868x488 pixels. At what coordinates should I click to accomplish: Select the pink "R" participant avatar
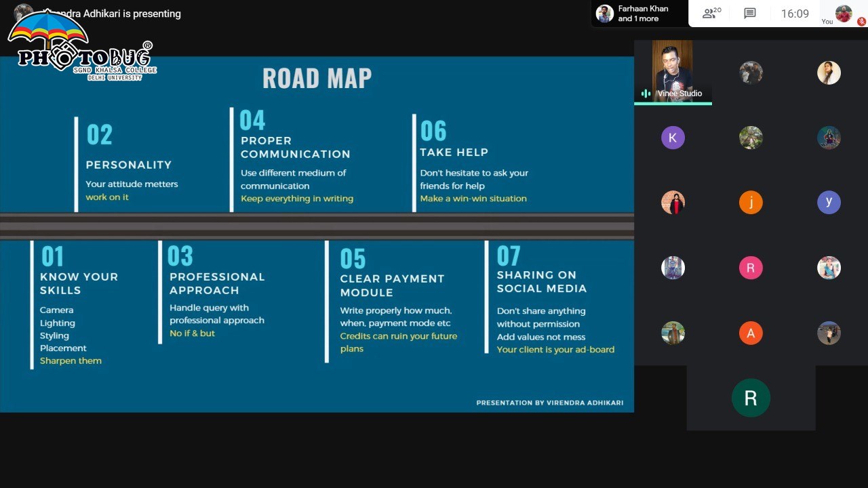click(751, 268)
